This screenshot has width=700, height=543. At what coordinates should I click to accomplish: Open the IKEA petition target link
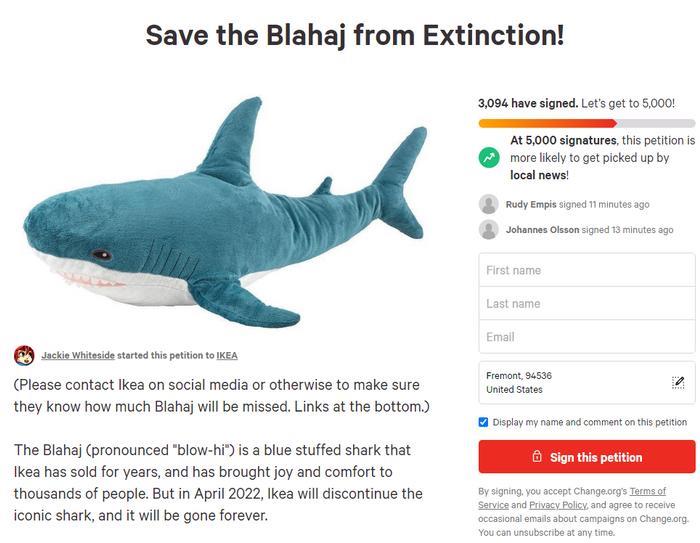(227, 355)
